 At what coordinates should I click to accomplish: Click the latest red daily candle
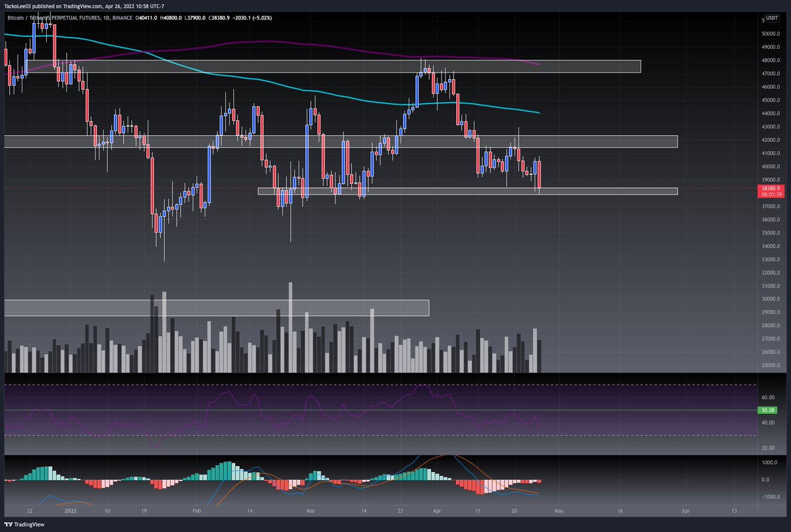pyautogui.click(x=540, y=175)
